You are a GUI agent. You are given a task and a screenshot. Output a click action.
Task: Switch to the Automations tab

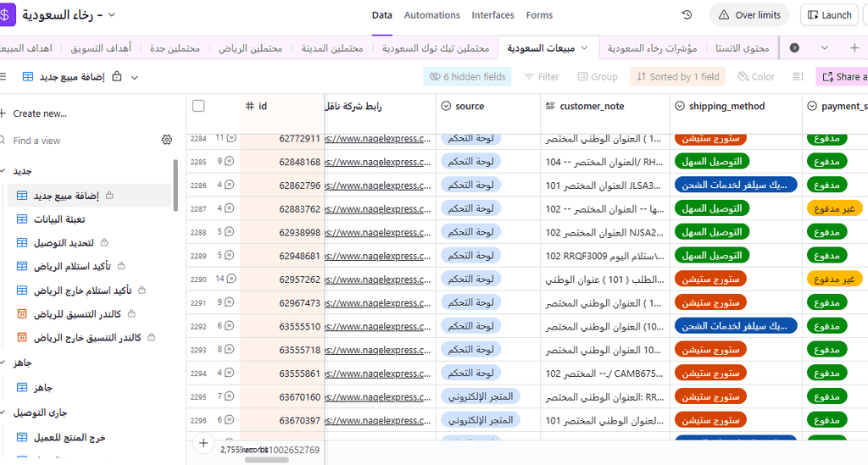431,15
